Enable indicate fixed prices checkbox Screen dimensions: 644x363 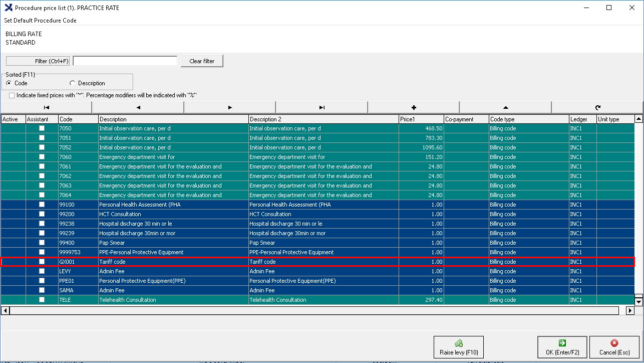(12, 95)
